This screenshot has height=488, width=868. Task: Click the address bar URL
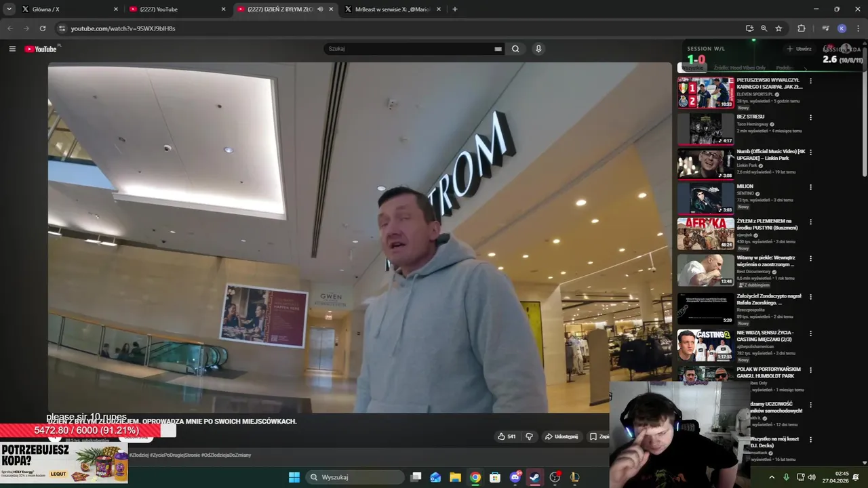123,28
